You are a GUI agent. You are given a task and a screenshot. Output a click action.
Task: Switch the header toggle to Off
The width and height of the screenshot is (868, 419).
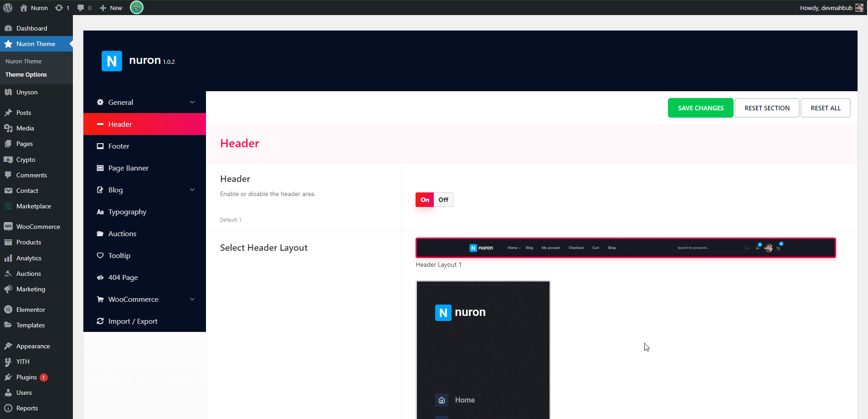(x=443, y=200)
